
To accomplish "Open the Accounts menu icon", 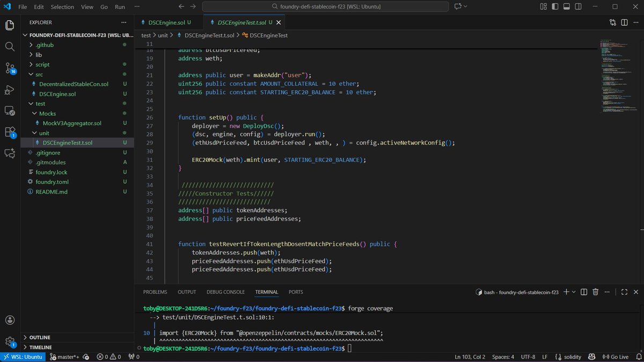I will click(10, 320).
